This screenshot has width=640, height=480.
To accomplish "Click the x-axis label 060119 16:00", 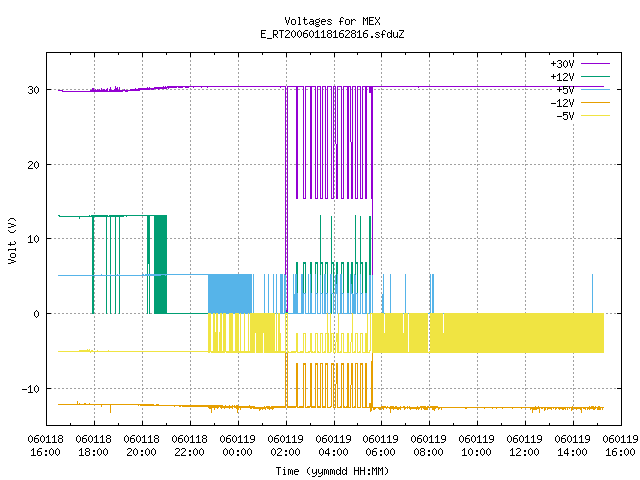I will pyautogui.click(x=620, y=446).
